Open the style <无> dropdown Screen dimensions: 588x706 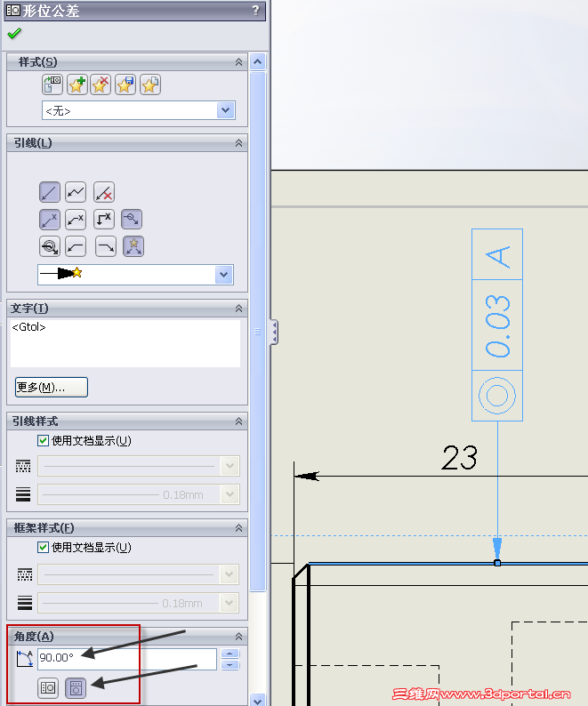coord(226,110)
